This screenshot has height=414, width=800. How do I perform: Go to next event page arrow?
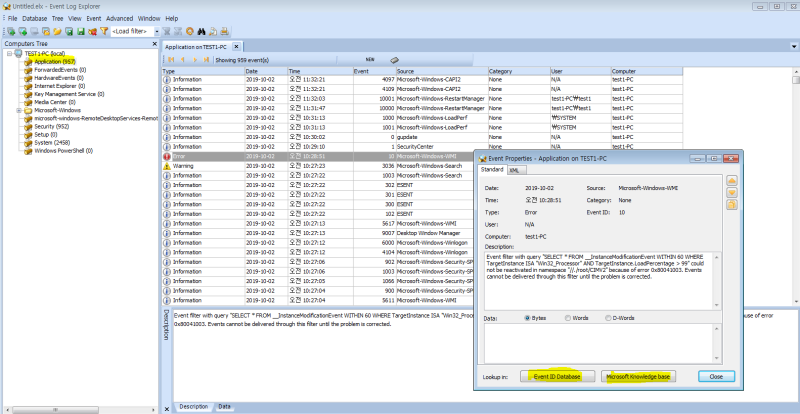[x=194, y=60]
